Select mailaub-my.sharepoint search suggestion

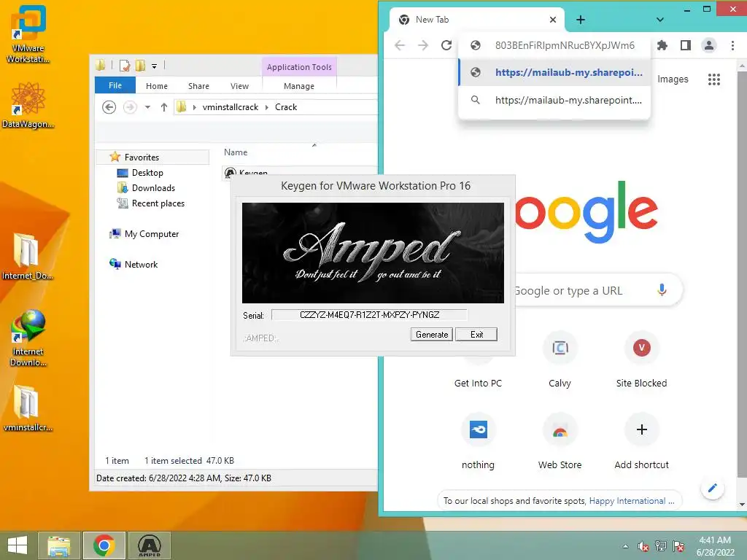[554, 100]
